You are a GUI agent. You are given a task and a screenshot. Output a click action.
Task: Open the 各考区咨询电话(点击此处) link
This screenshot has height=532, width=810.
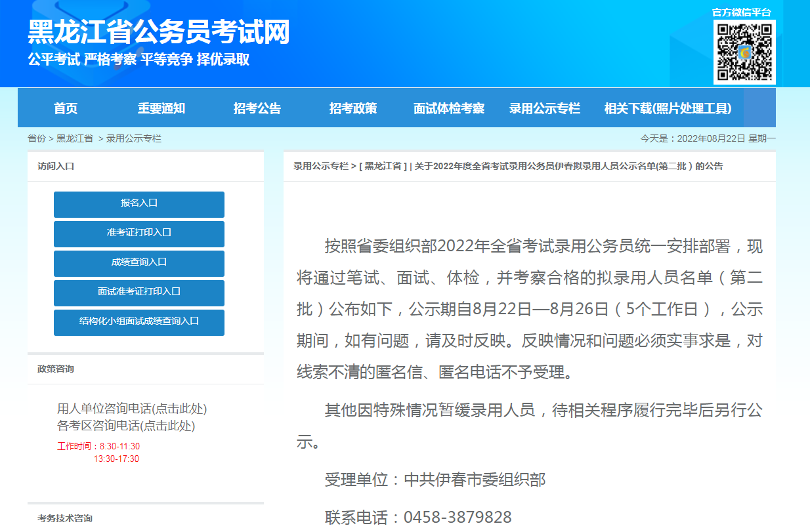pos(126,425)
